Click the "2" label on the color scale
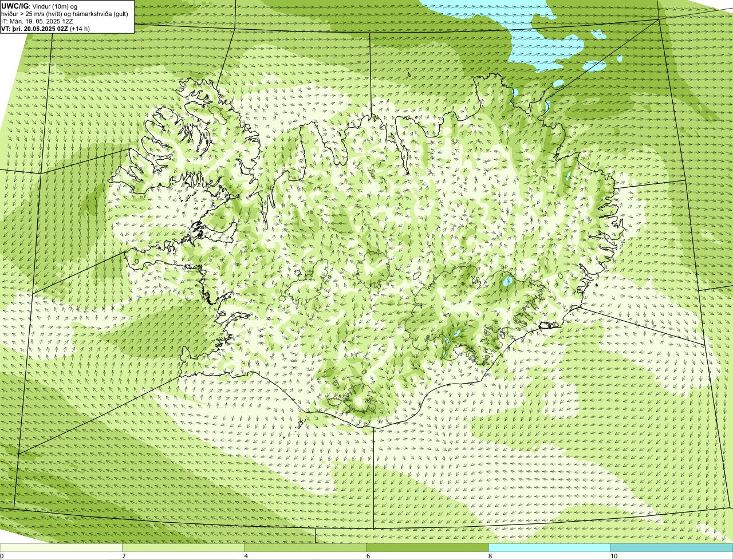 pyautogui.click(x=124, y=556)
